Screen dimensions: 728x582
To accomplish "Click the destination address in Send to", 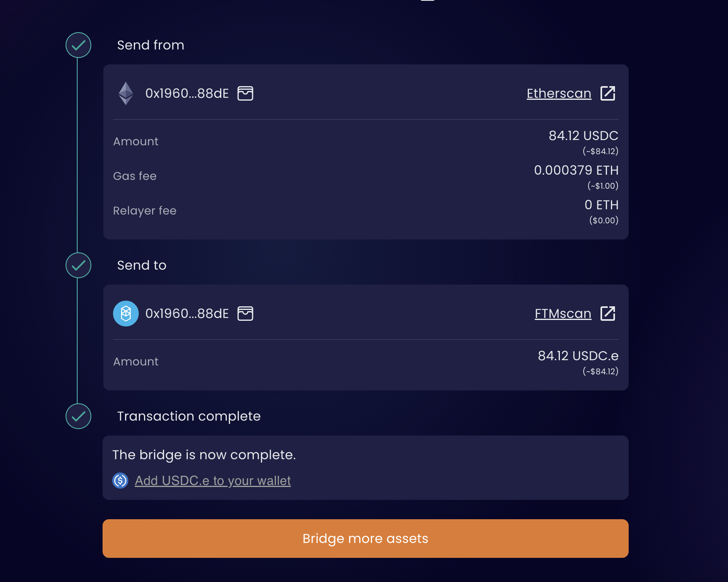I will 187,314.
